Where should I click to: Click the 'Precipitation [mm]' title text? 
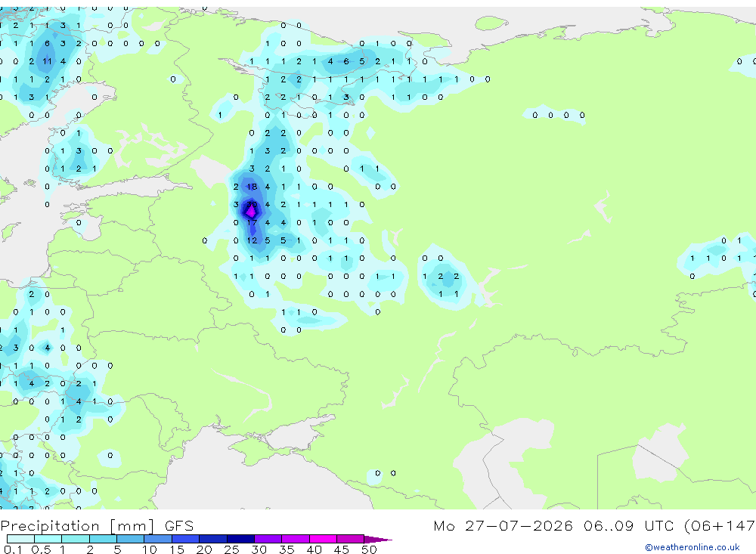coord(77,526)
